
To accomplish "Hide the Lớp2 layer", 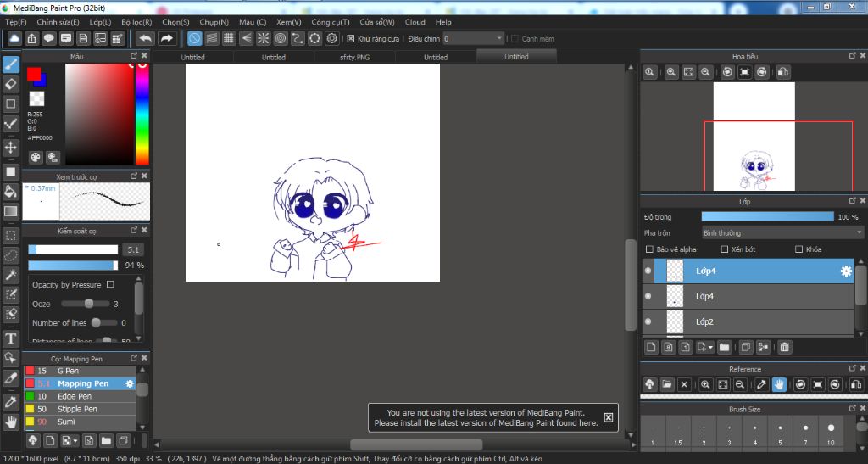I will click(x=648, y=321).
